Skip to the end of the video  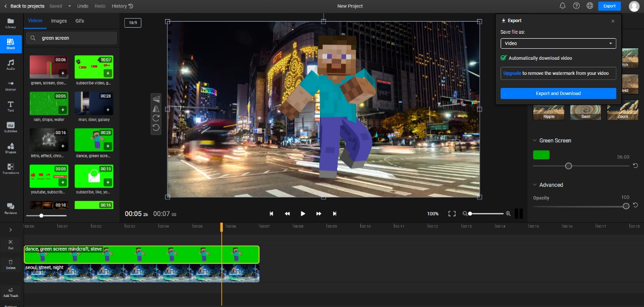pos(335,214)
